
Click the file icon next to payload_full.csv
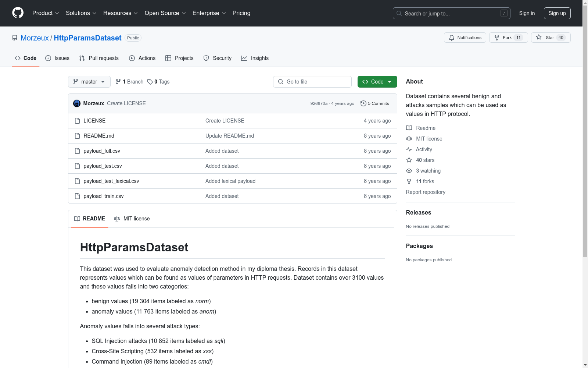[77, 151]
